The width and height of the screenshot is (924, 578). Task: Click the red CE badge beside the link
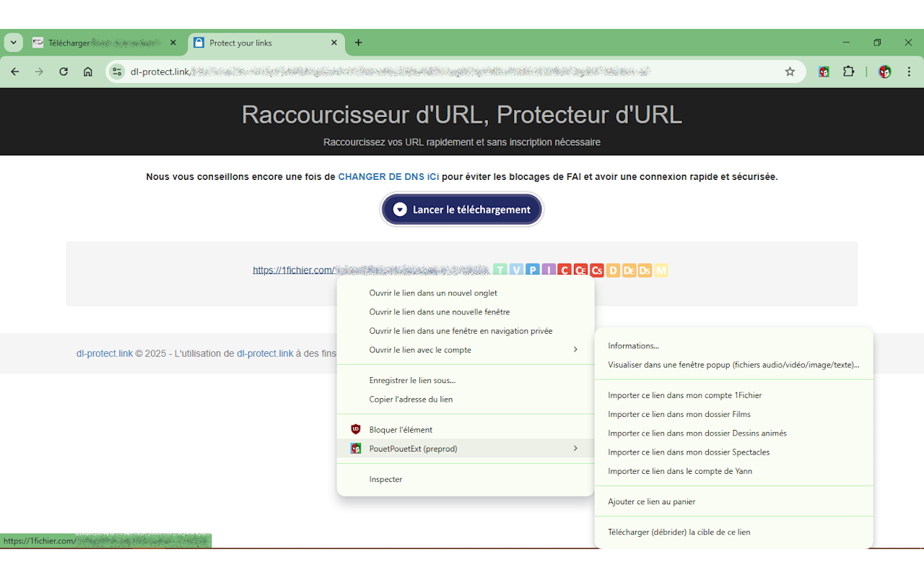pos(580,270)
